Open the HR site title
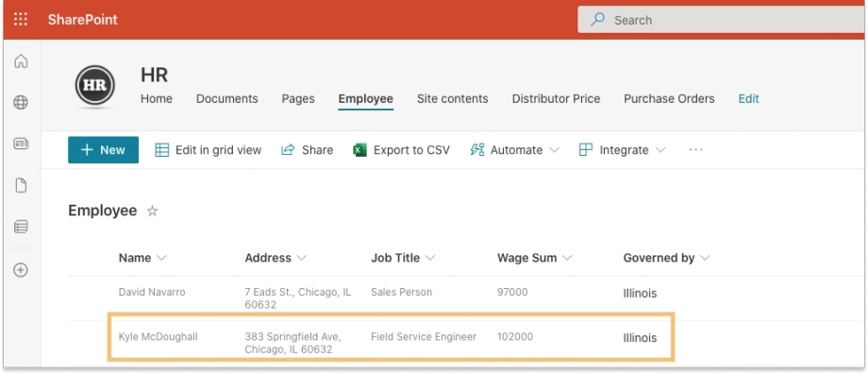868x374 pixels. click(x=154, y=75)
